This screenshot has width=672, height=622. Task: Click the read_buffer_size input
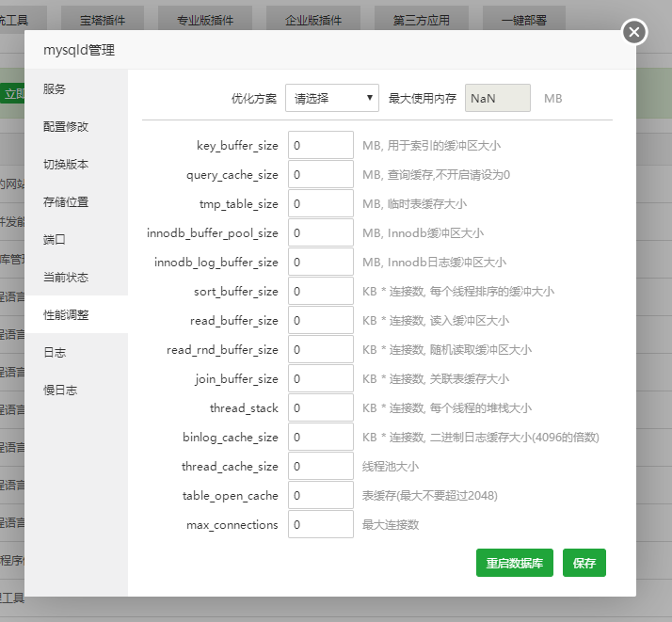click(321, 320)
